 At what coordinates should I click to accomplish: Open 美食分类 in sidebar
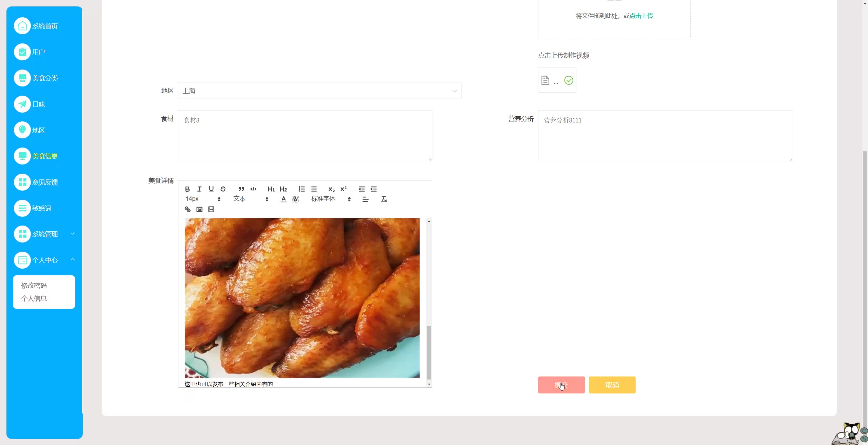(45, 78)
